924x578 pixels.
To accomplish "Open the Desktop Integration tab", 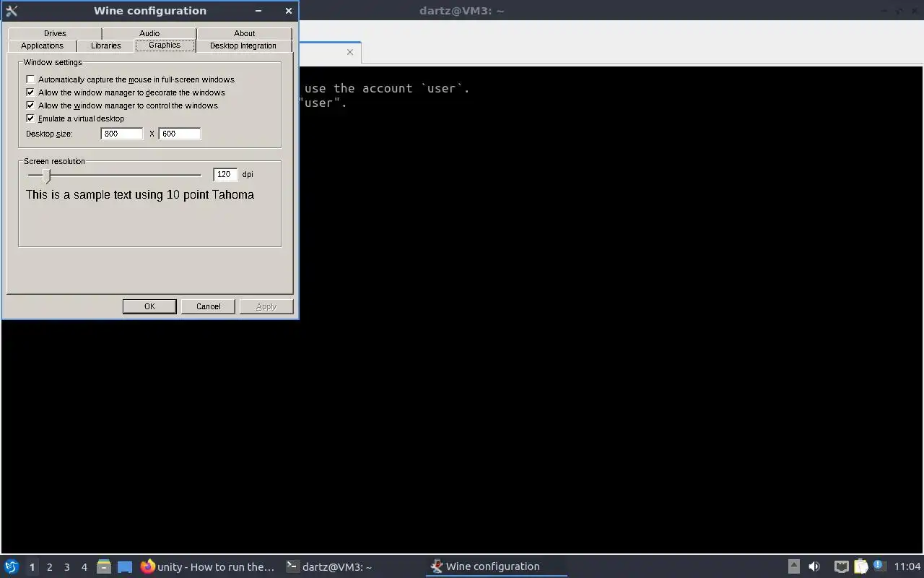I will click(x=243, y=46).
